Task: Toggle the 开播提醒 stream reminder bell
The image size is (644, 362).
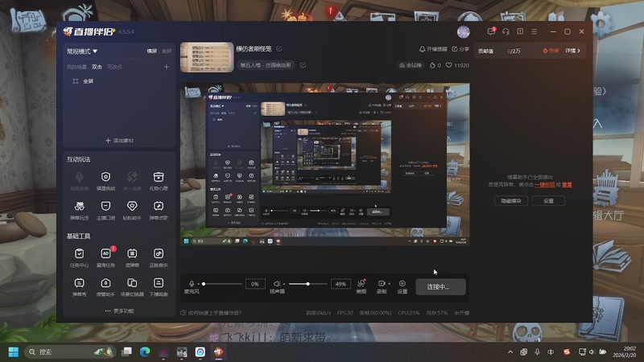Action: tap(433, 49)
